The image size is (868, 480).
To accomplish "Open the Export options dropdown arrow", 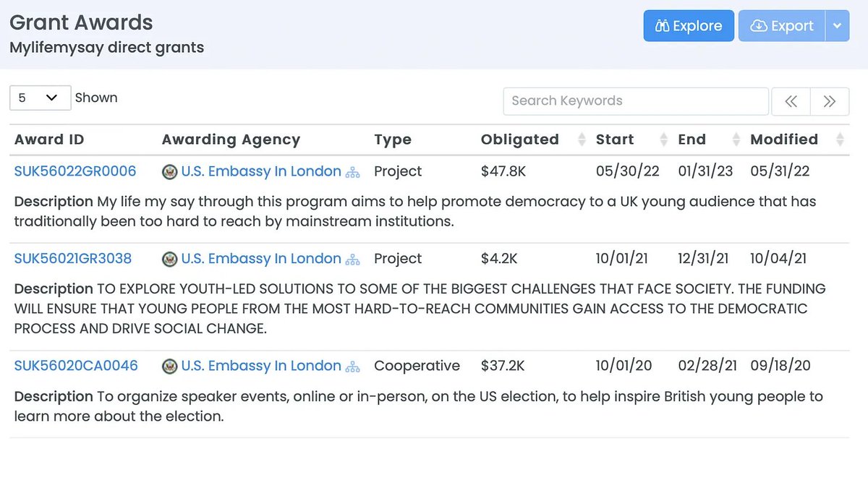I will (837, 26).
